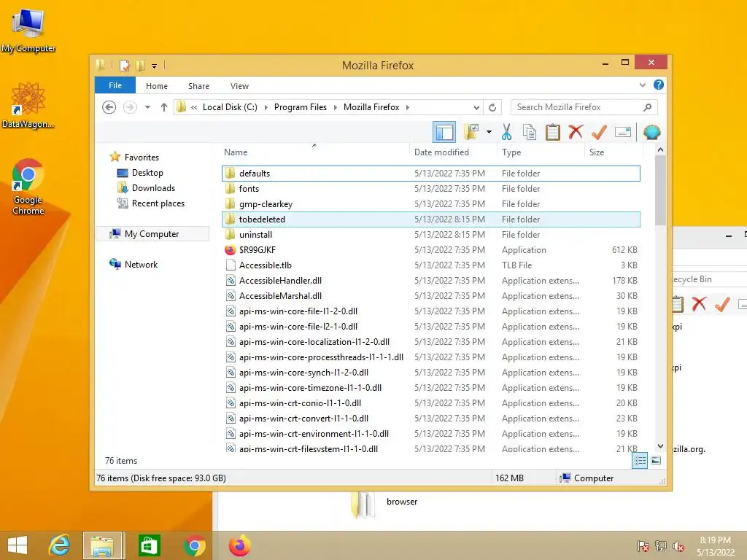This screenshot has width=747, height=560.
Task: Switch to the Large icons view button
Action: click(x=656, y=461)
